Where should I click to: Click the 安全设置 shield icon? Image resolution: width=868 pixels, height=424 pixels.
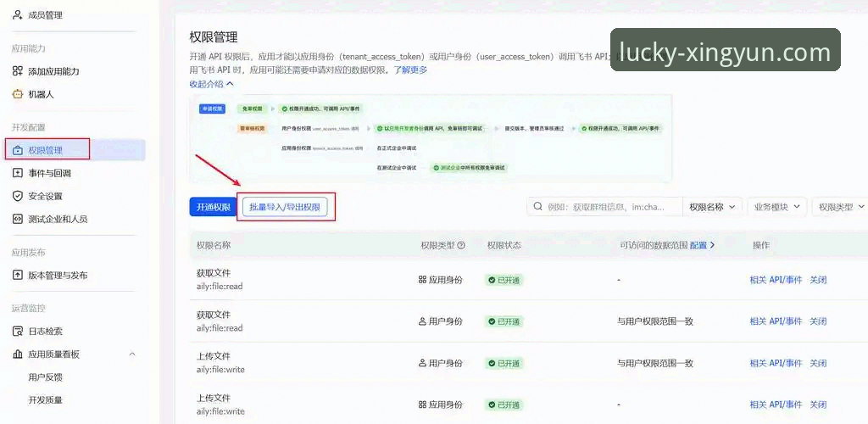[x=18, y=196]
